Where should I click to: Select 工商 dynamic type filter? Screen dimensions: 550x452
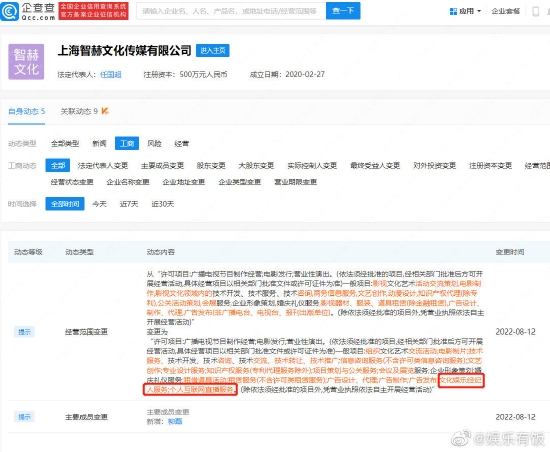click(127, 143)
